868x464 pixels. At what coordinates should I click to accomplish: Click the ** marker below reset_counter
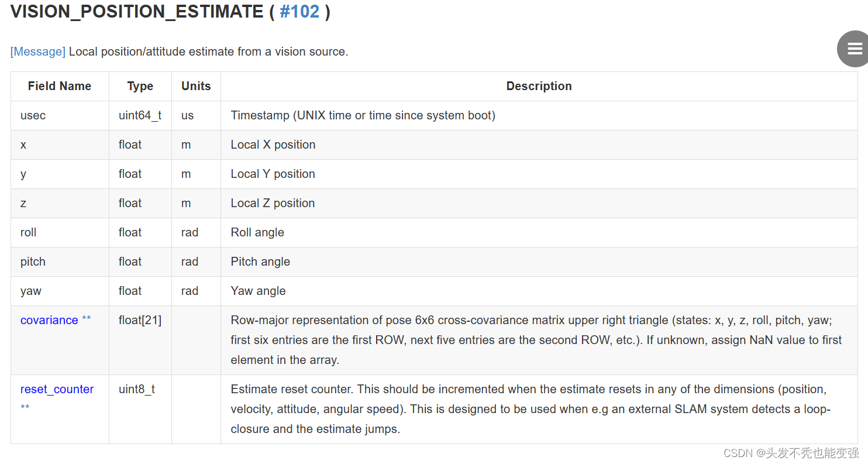(25, 408)
